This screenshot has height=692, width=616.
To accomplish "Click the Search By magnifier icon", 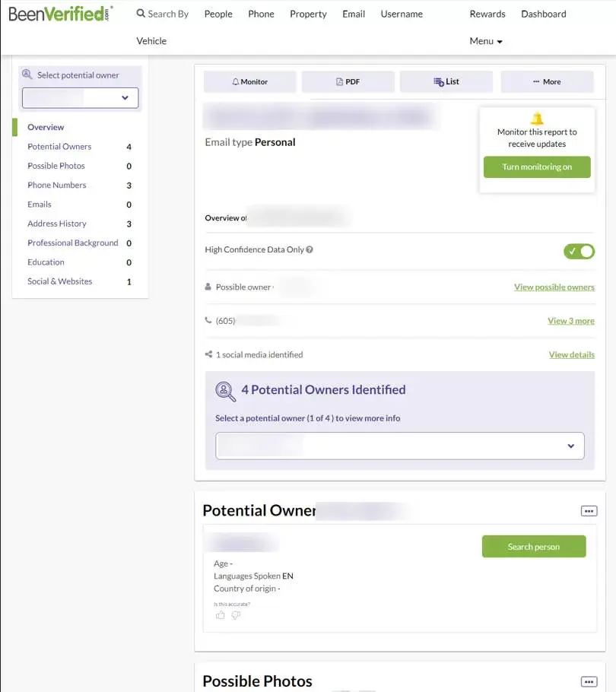I will 141,13.
